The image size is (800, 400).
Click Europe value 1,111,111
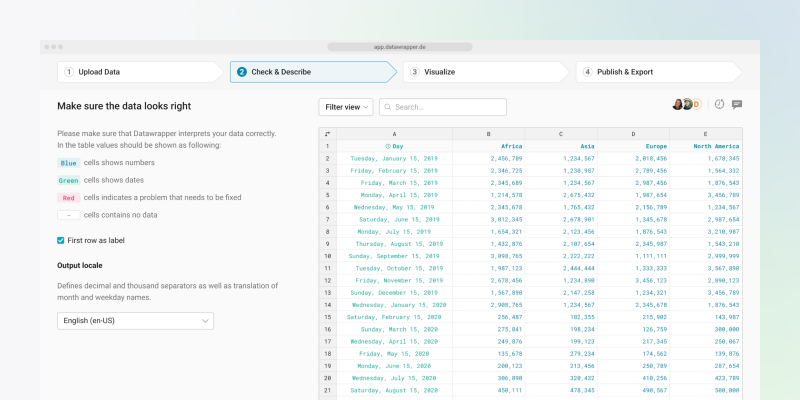click(633, 256)
